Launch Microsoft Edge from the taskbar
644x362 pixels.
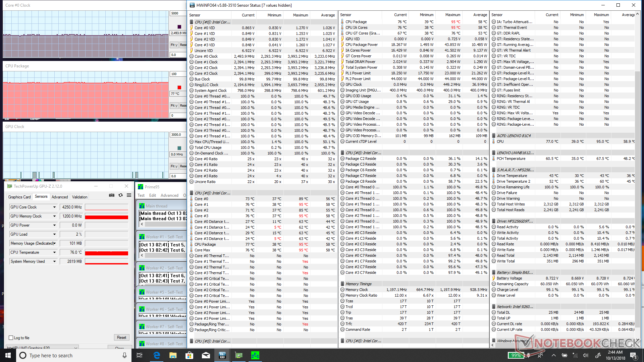tap(157, 355)
